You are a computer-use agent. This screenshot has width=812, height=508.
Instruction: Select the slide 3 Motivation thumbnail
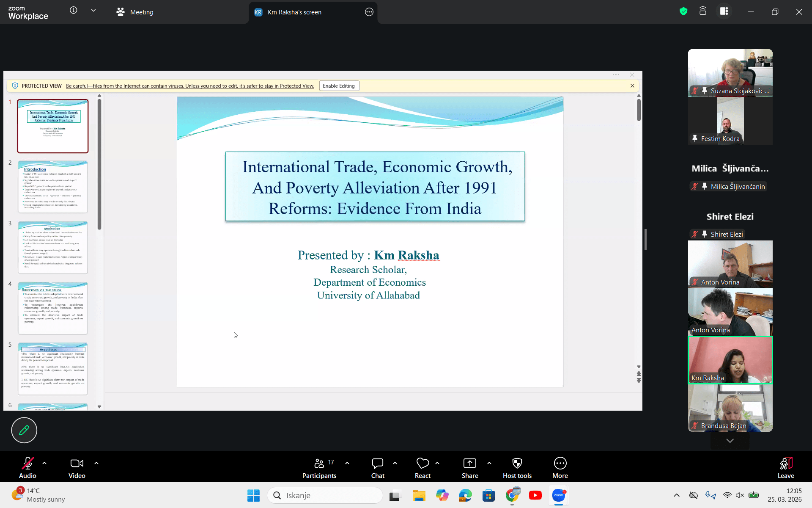(x=53, y=247)
